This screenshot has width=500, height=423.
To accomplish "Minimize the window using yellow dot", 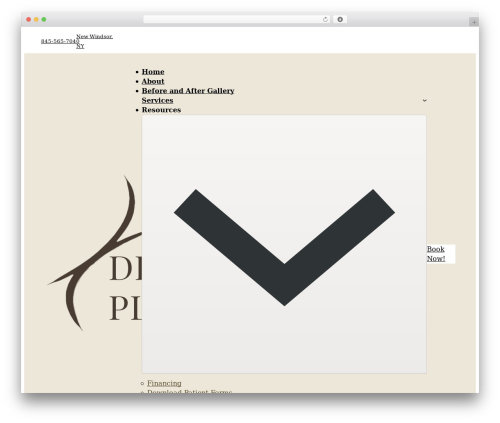I will click(36, 19).
